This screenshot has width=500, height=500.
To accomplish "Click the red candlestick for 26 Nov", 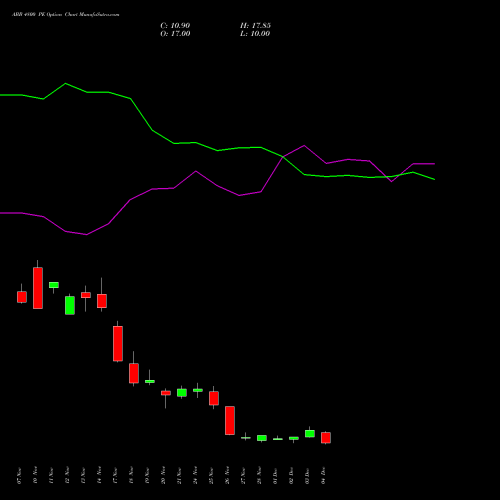I will pyautogui.click(x=230, y=420).
